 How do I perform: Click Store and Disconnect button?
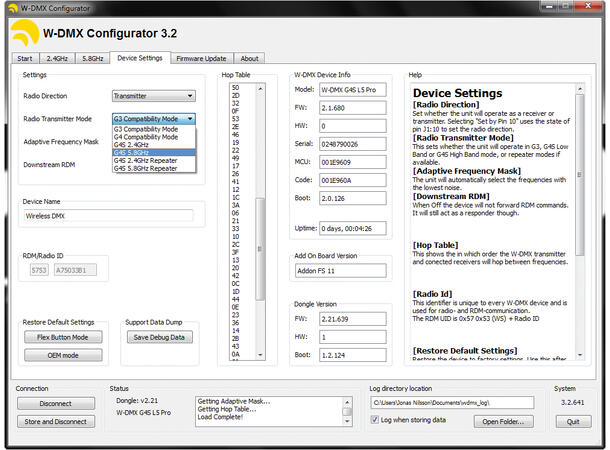56,421
